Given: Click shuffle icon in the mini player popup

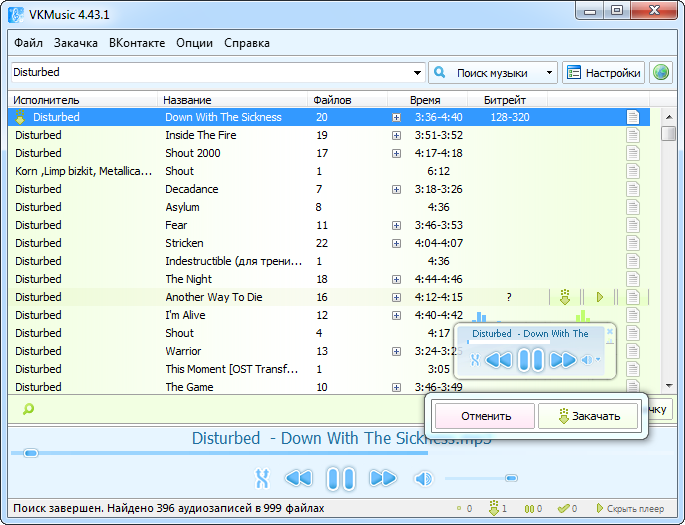Looking at the screenshot, I should [475, 360].
